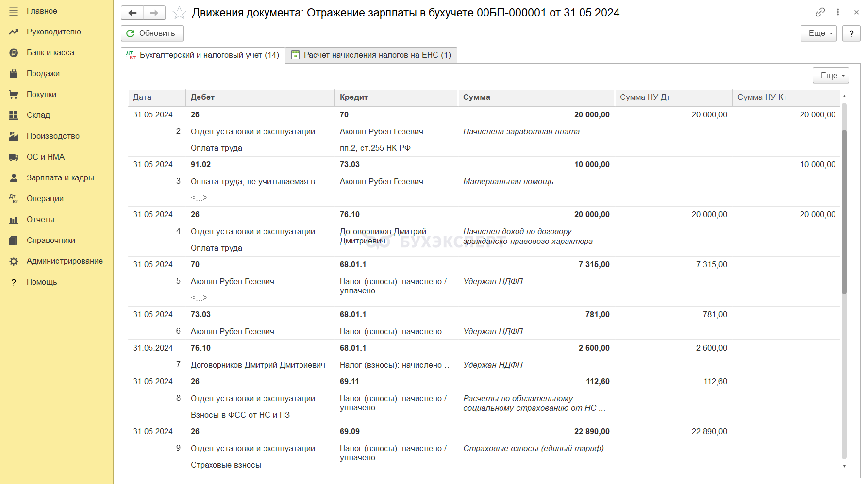Open the Еще dropdown above the table
The height and width of the screenshot is (484, 868).
coord(831,76)
